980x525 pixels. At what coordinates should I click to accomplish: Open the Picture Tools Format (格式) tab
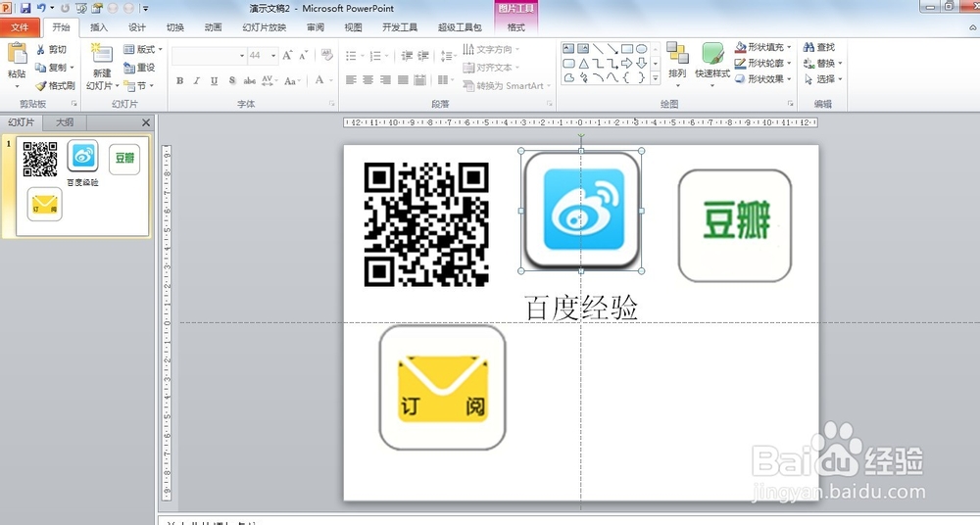click(515, 26)
